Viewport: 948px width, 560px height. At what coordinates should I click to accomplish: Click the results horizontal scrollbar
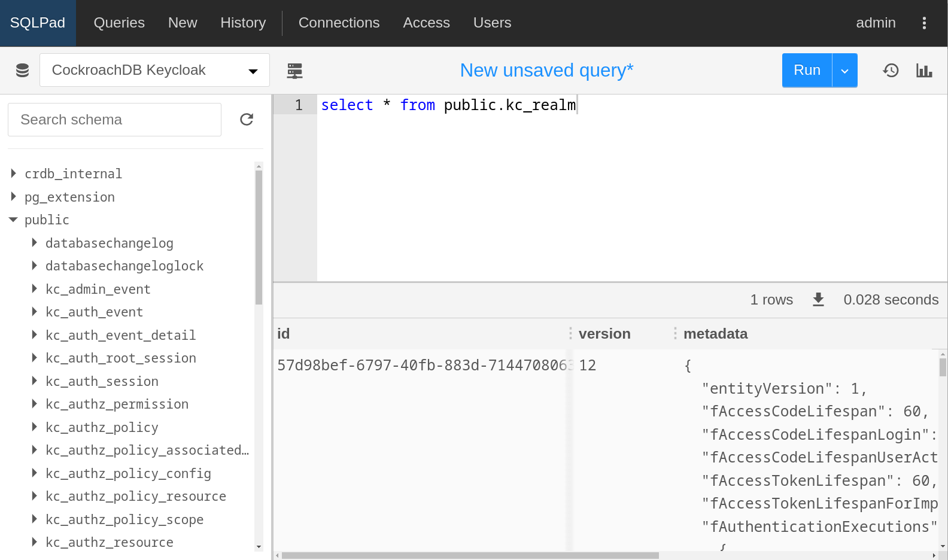(470, 555)
